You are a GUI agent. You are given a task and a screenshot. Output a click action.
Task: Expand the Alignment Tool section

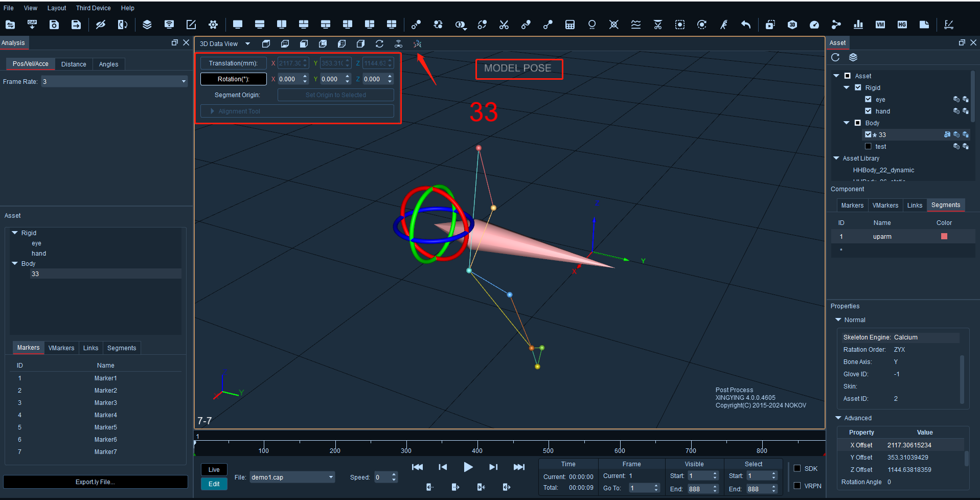297,111
